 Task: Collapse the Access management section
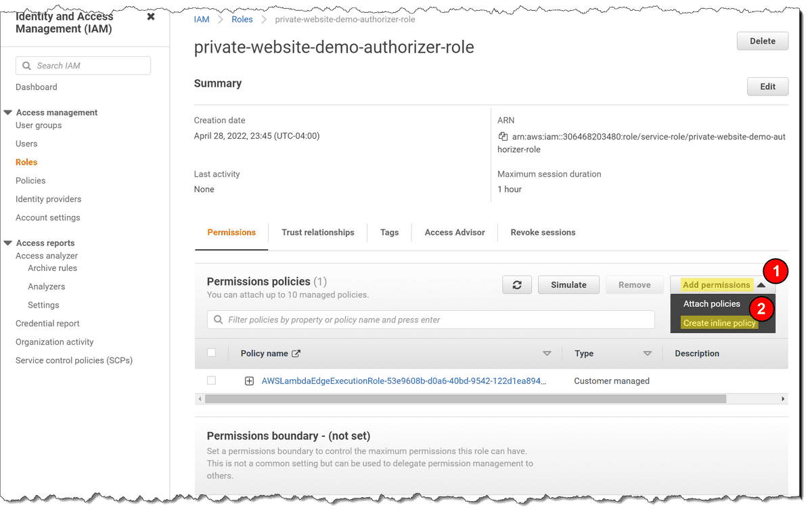8,112
